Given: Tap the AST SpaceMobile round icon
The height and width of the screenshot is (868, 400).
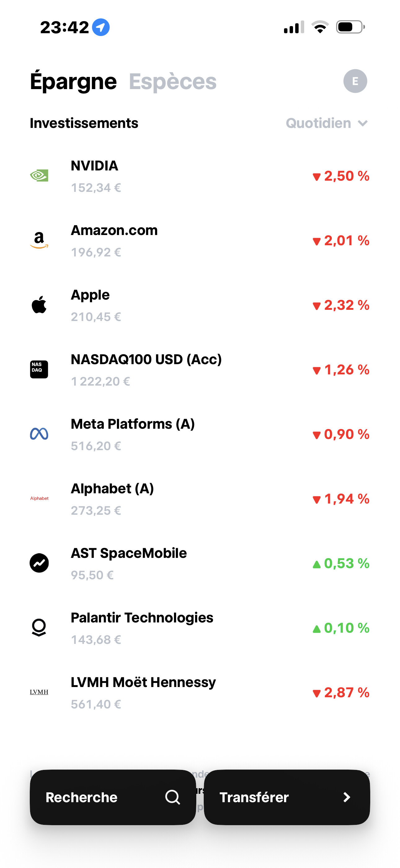Looking at the screenshot, I should click(x=39, y=563).
